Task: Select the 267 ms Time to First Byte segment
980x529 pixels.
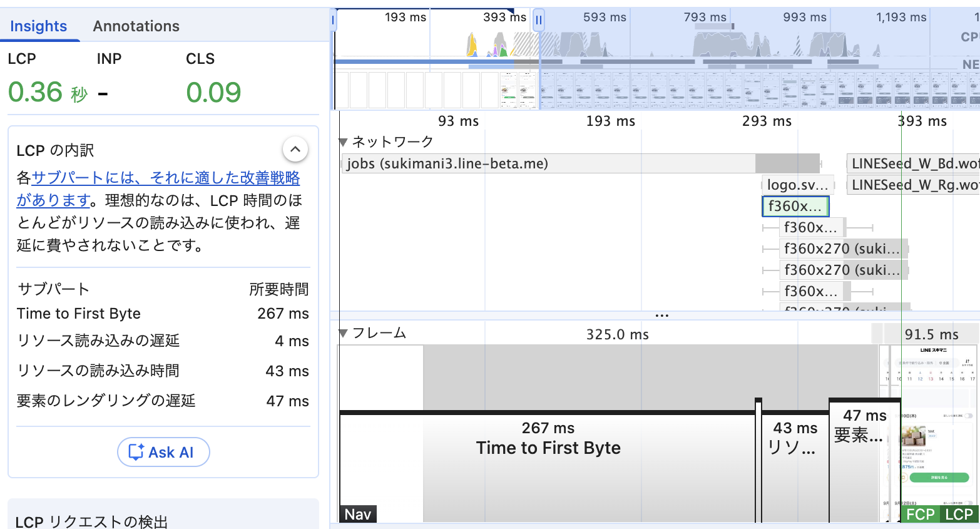Action: 548,466
